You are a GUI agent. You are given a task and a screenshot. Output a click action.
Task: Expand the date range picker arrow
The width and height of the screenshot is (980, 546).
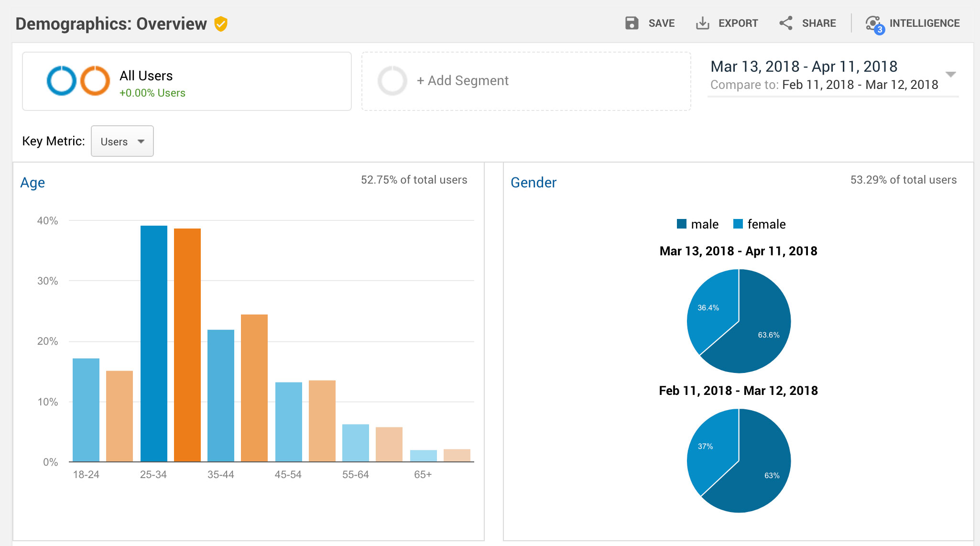tap(951, 75)
